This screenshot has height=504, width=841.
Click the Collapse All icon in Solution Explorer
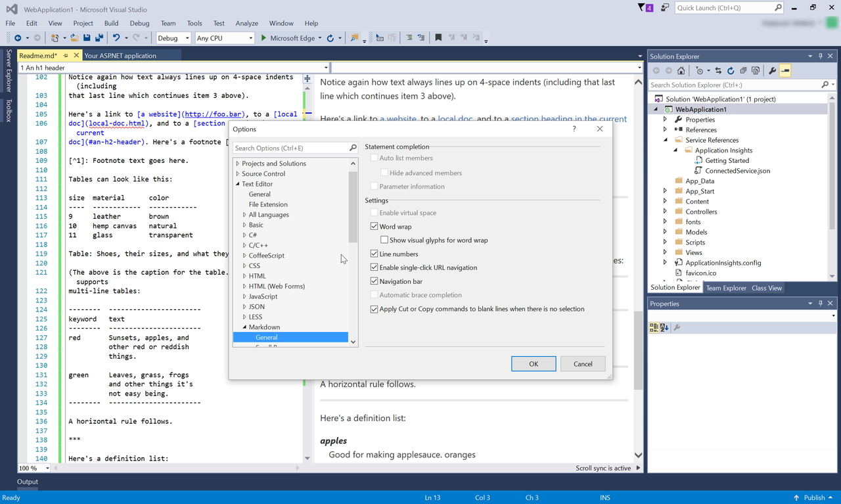click(743, 71)
